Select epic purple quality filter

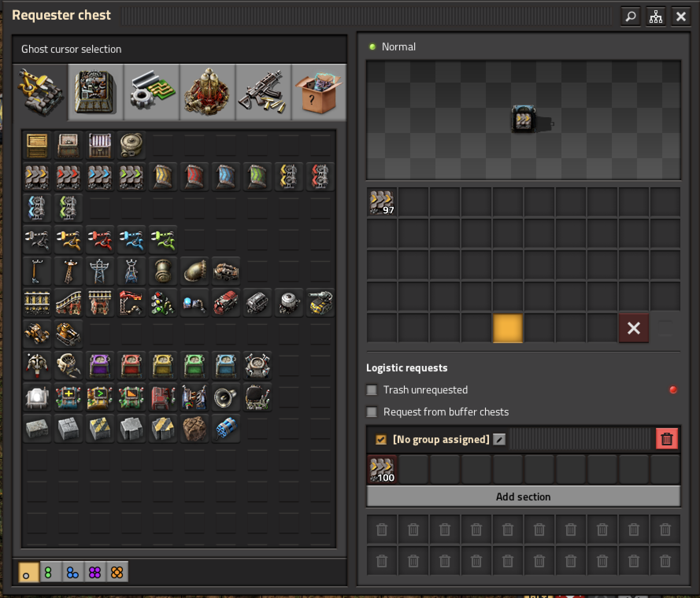pos(95,572)
